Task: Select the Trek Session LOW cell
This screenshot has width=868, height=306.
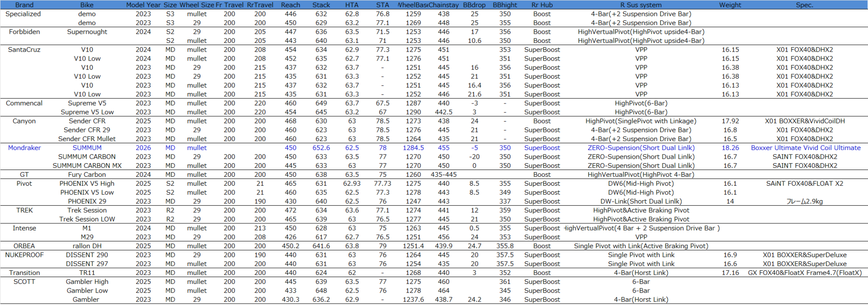Action: pyautogui.click(x=87, y=219)
